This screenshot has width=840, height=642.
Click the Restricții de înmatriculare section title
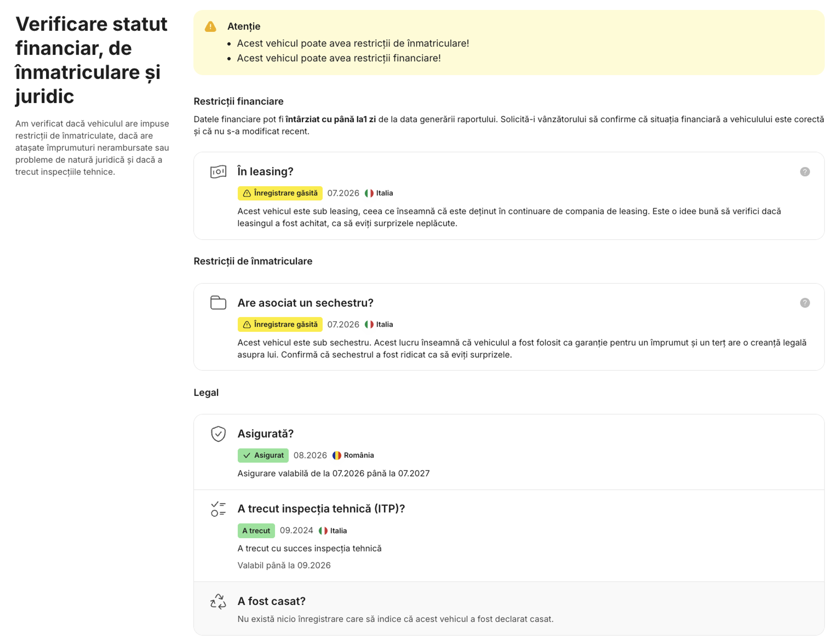[253, 261]
